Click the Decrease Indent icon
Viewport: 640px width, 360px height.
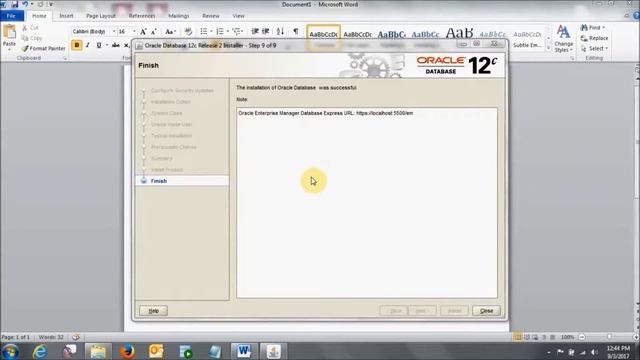255,31
